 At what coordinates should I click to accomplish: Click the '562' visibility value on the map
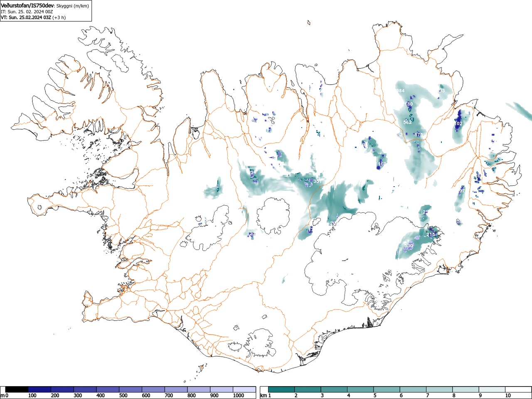[x=407, y=122]
